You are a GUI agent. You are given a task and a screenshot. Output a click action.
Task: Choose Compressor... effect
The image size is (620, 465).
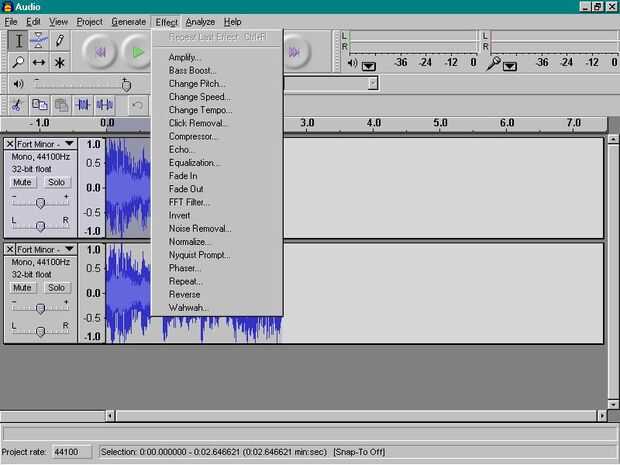pyautogui.click(x=217, y=136)
